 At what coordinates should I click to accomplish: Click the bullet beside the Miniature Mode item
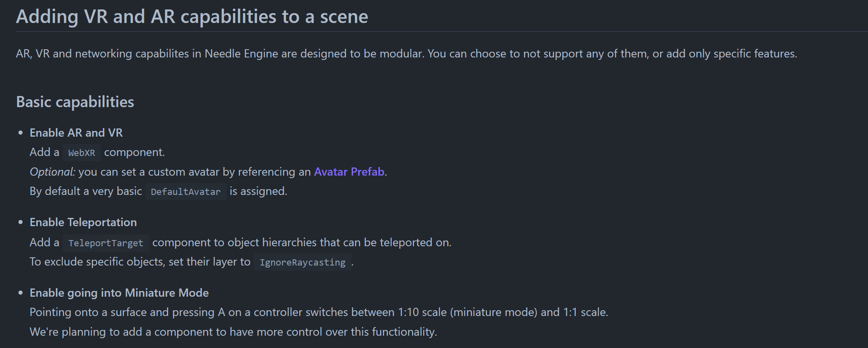coord(21,293)
